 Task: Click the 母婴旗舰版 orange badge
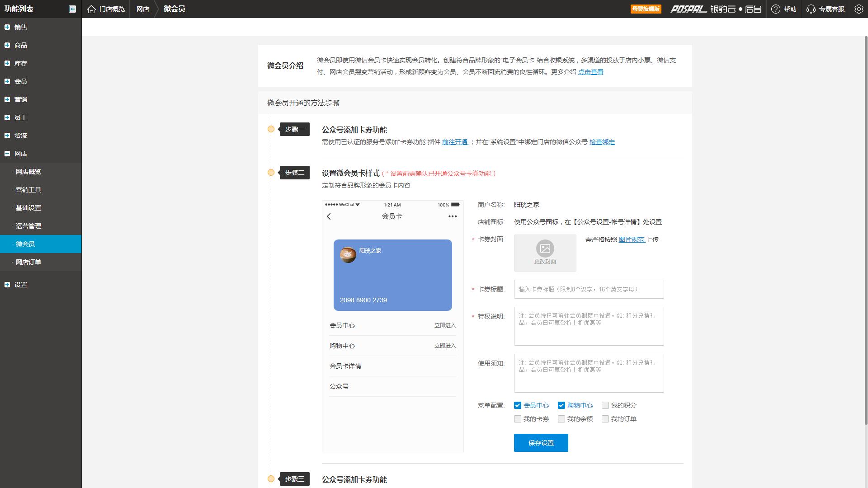646,9
